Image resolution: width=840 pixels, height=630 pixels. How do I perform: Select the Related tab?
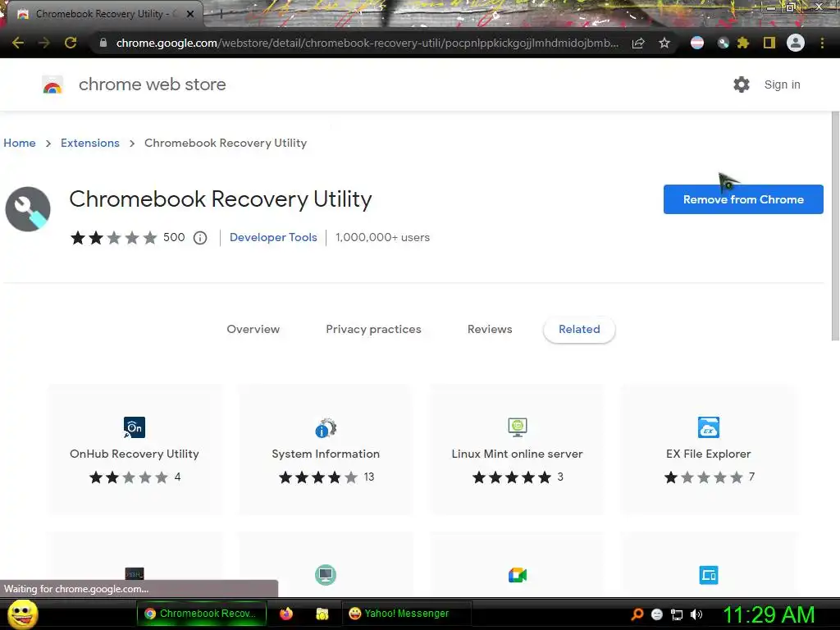tap(579, 330)
